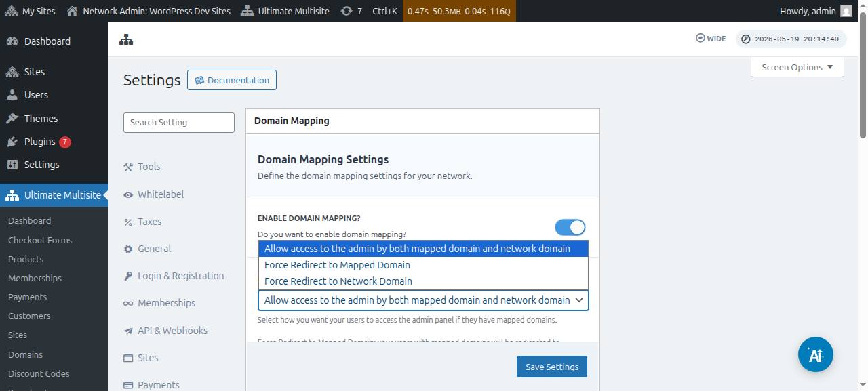Select Force Redirect to Mapped Domain
Screen dimensions: 868x391
(423, 265)
